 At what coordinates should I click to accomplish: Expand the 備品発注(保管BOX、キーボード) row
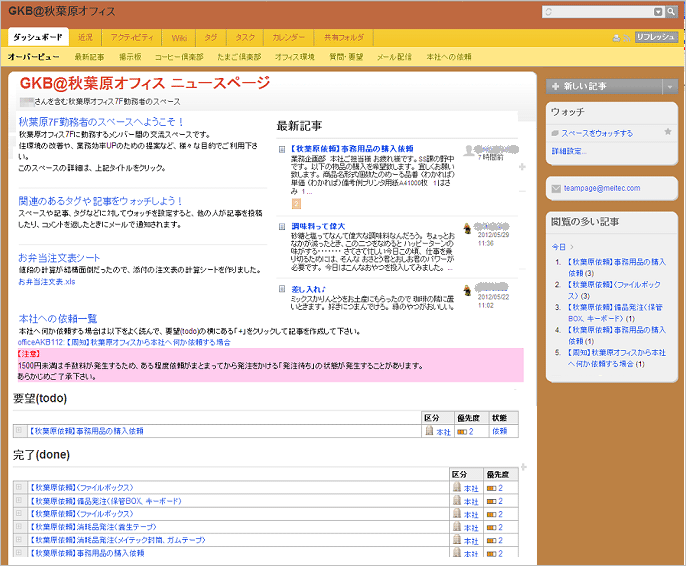[19, 500]
